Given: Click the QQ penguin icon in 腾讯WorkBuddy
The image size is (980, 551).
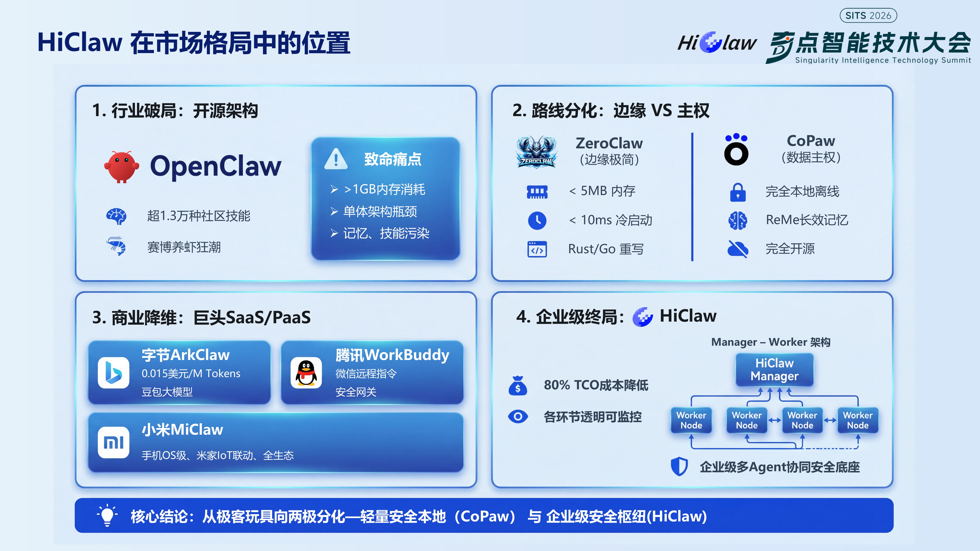Looking at the screenshot, I should point(306,373).
